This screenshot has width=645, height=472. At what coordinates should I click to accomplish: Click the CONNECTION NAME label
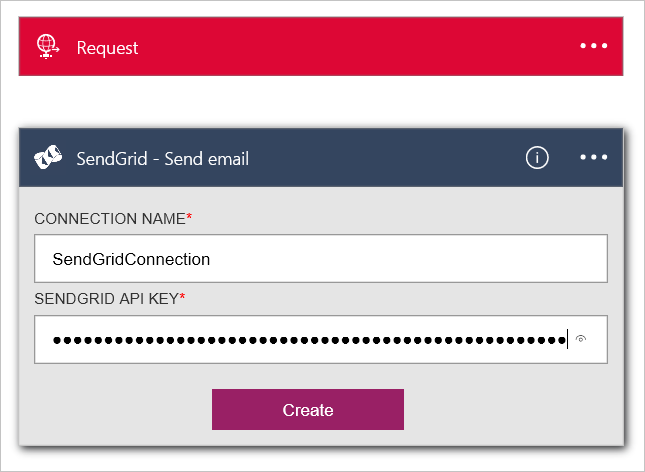click(x=110, y=219)
